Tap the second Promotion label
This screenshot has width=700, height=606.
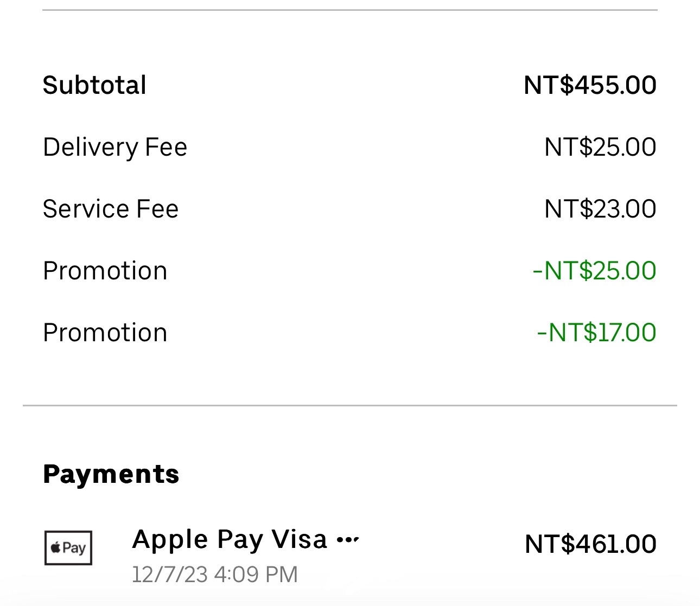tap(105, 333)
